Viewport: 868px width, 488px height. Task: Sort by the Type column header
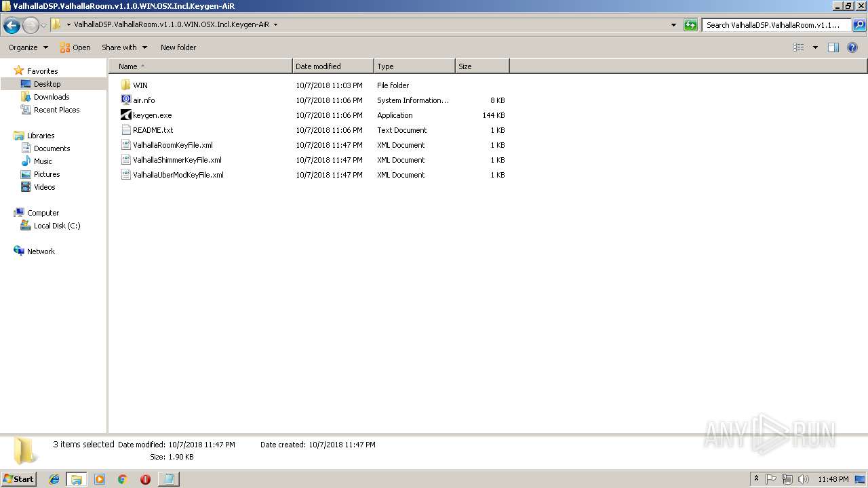(414, 66)
